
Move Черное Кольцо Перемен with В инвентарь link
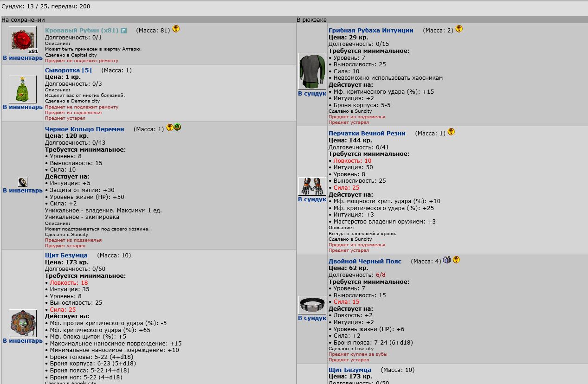(x=23, y=191)
